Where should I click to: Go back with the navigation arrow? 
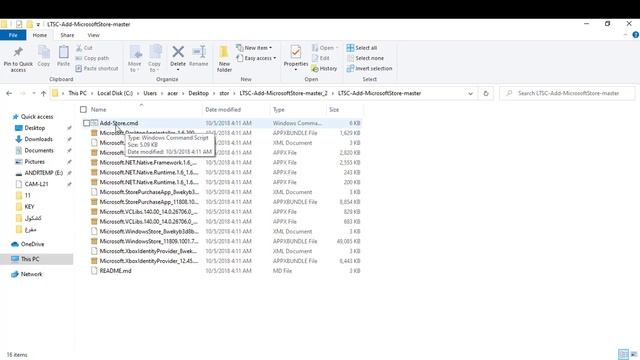tap(9, 93)
